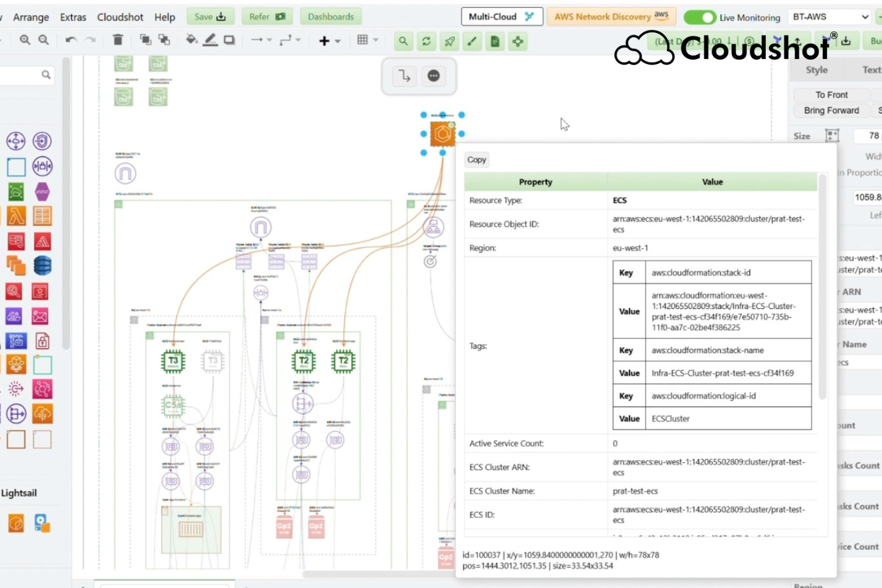
Task: Switch to the Text tab
Action: point(871,70)
